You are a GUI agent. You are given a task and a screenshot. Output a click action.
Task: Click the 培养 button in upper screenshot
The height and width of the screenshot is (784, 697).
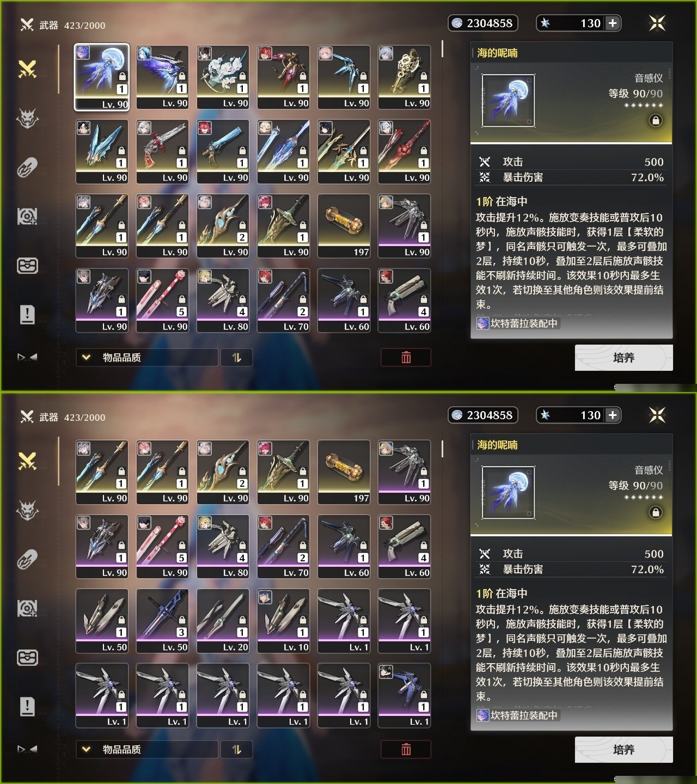[623, 358]
